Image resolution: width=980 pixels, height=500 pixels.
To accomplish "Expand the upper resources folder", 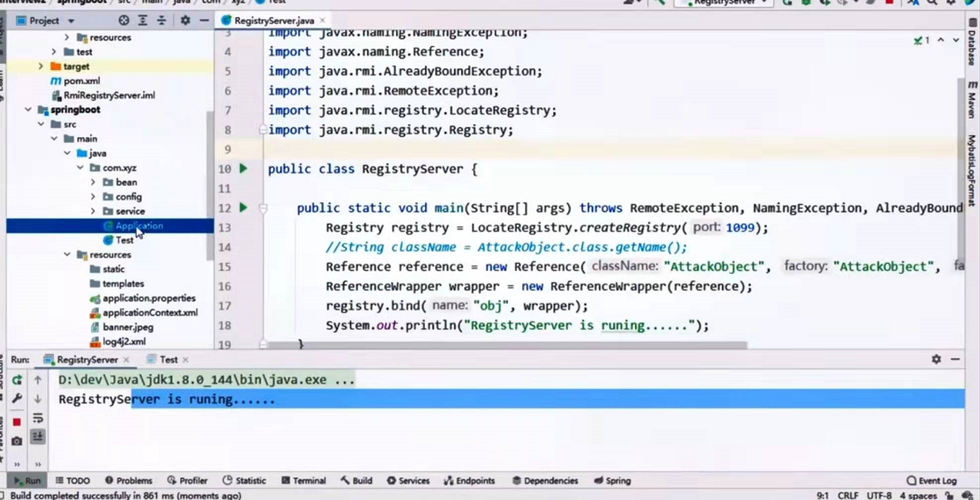I will pos(67,37).
